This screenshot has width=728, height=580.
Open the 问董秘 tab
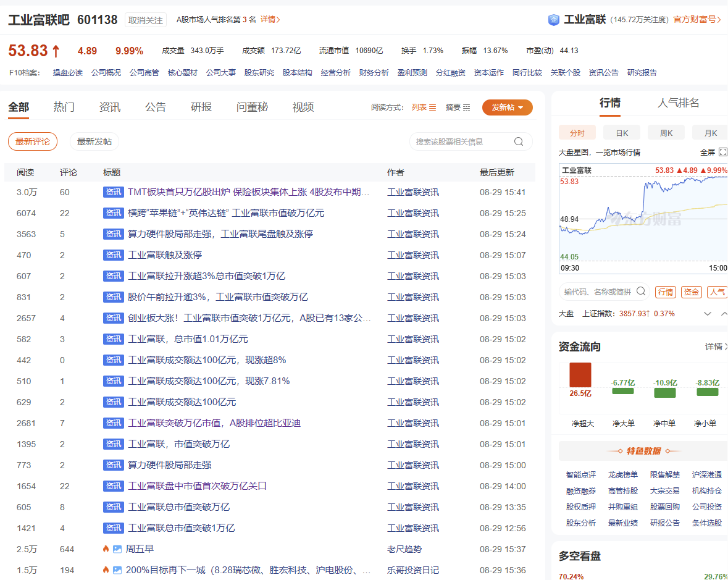pos(252,107)
